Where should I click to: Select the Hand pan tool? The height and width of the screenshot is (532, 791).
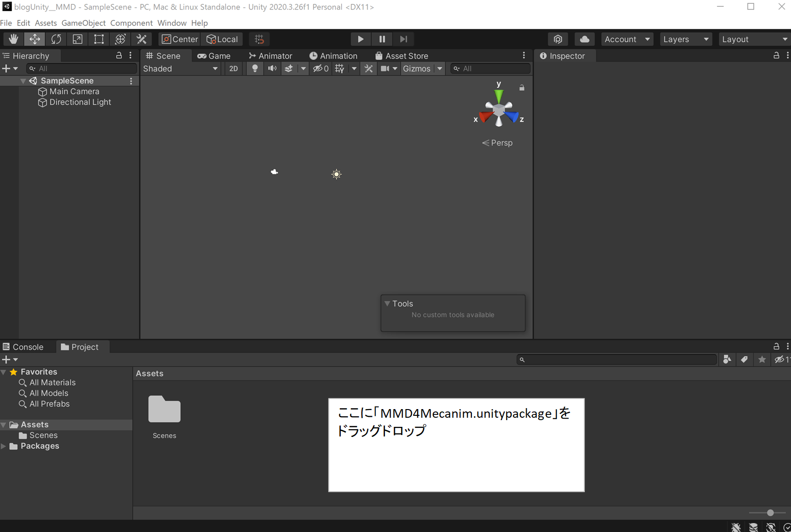[13, 39]
